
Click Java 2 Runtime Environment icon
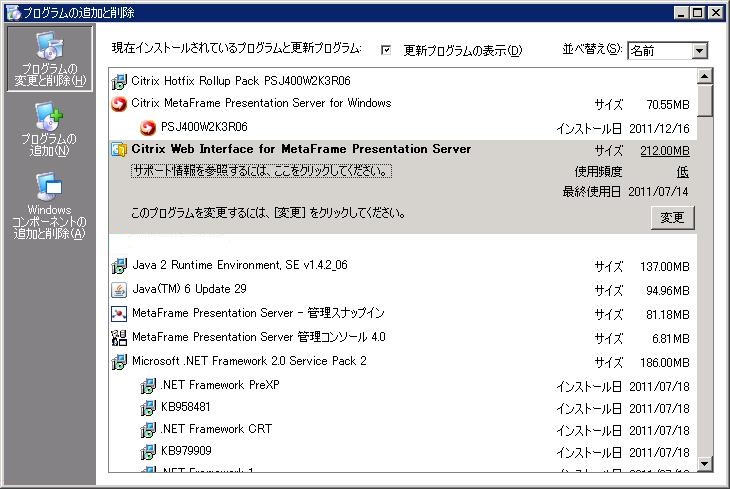pos(119,266)
